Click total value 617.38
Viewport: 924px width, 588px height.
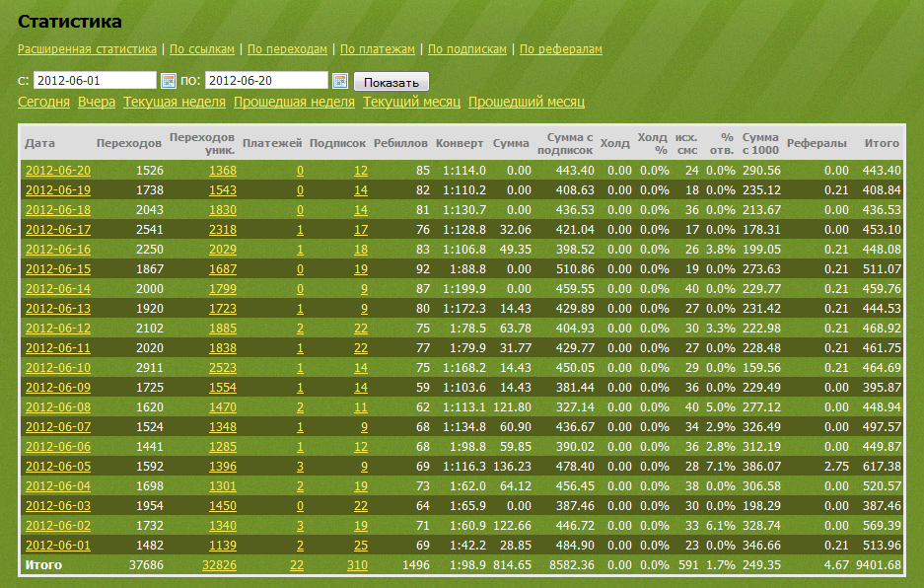(x=882, y=467)
